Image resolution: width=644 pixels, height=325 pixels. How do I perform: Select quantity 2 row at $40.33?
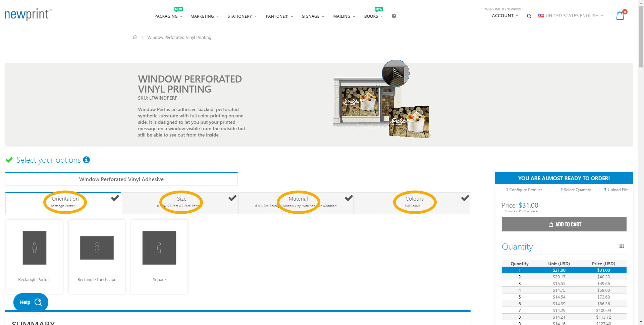point(564,277)
